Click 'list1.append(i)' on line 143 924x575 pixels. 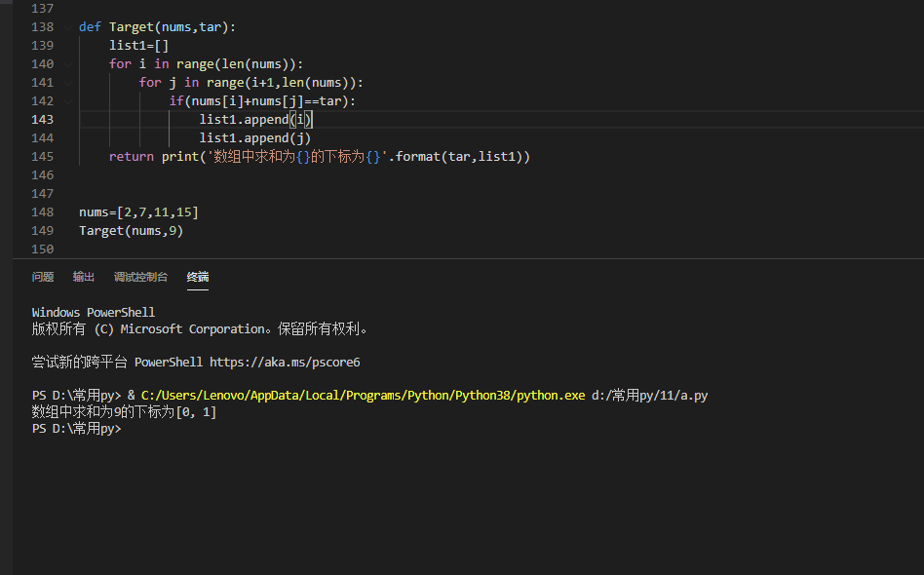pos(255,120)
